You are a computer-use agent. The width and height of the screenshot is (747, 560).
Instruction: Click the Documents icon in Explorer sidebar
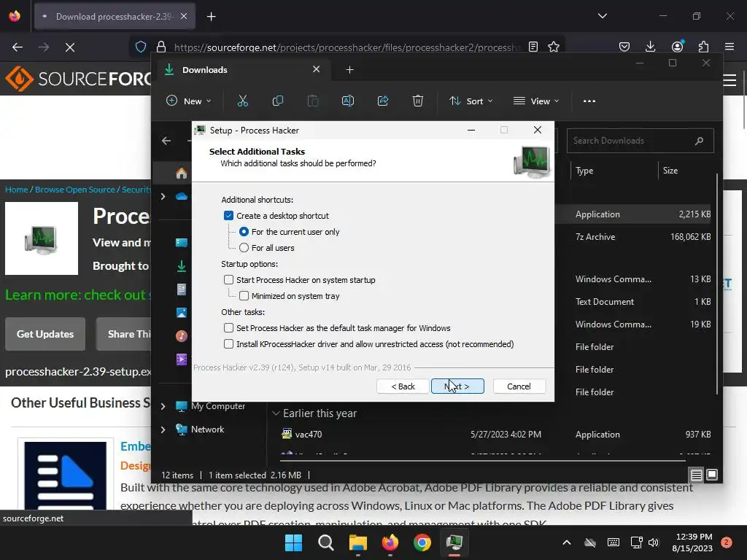click(x=182, y=289)
